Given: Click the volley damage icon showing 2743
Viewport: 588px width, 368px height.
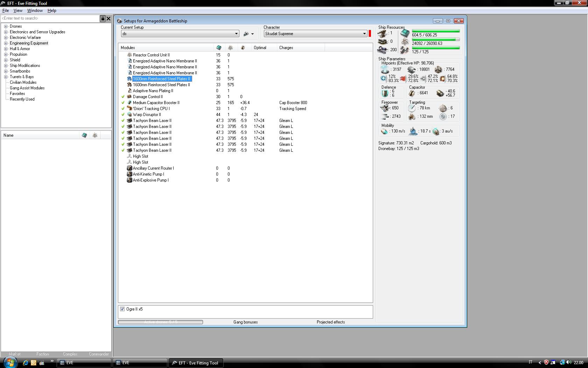Looking at the screenshot, I should pos(385,116).
